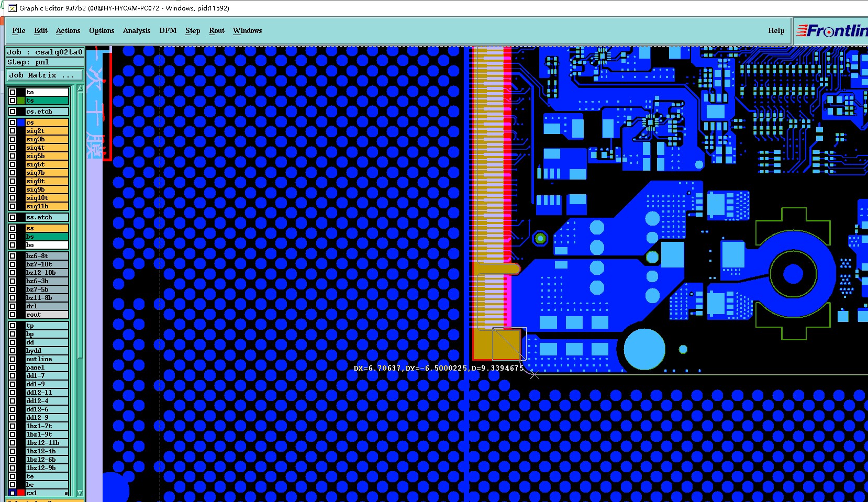Click the small grid icon on cs1 row
868x502 pixels.
(x=66, y=493)
